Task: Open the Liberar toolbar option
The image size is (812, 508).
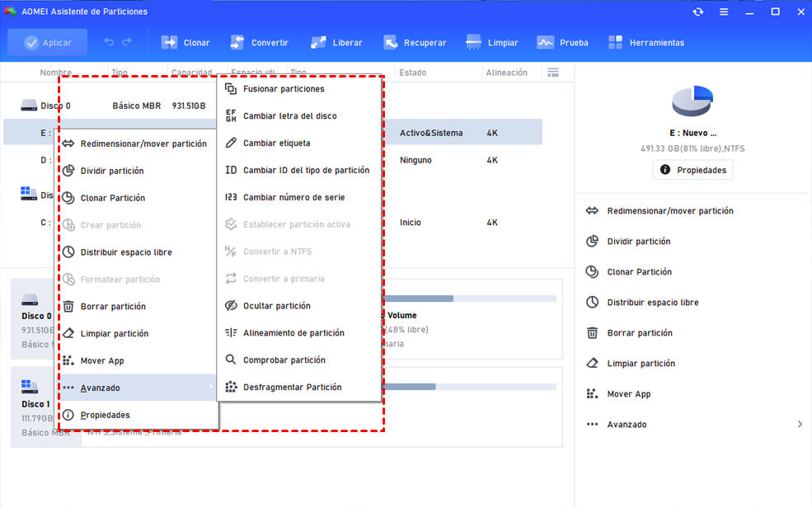Action: tap(336, 42)
